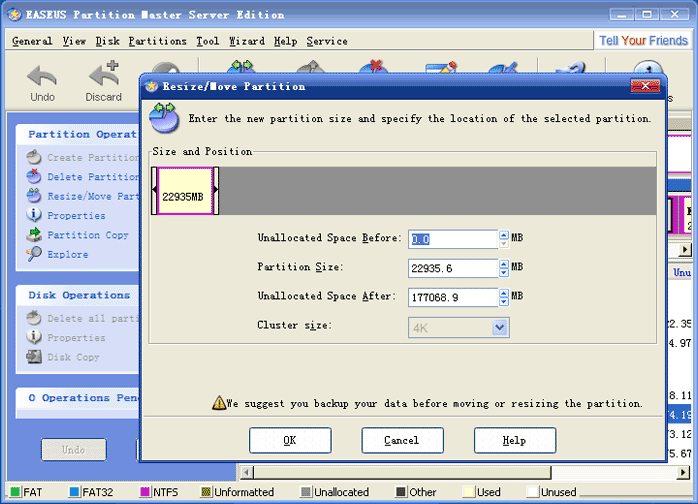Close the Resize/Move Partition dialog
Image resolution: width=698 pixels, height=504 pixels.
[645, 85]
